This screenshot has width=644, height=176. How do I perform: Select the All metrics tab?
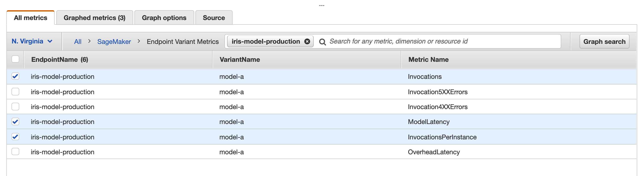coord(31,18)
